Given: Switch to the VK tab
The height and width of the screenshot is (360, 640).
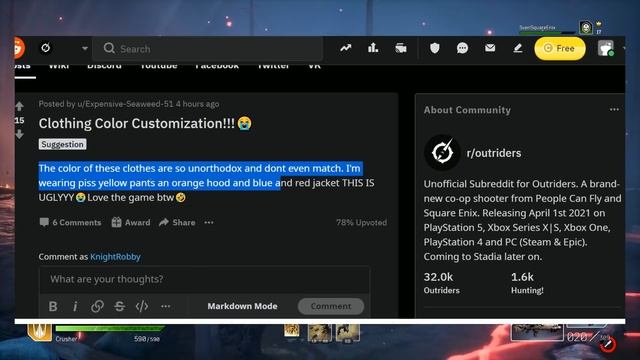Looking at the screenshot, I should [x=315, y=67].
